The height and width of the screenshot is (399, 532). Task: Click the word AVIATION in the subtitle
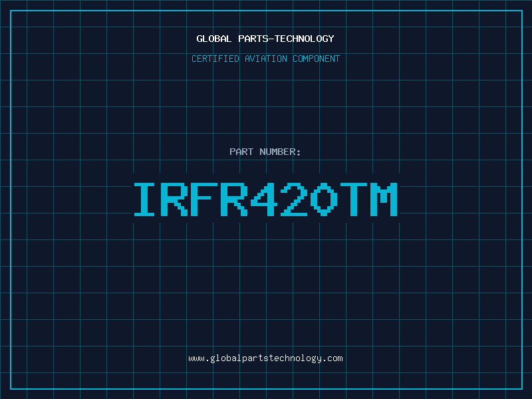pos(265,59)
